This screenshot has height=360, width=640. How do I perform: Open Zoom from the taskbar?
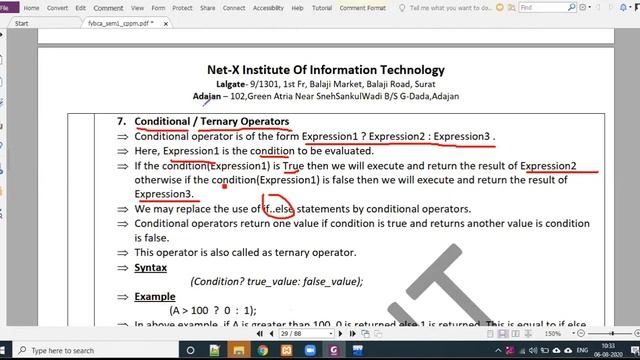coord(310,350)
